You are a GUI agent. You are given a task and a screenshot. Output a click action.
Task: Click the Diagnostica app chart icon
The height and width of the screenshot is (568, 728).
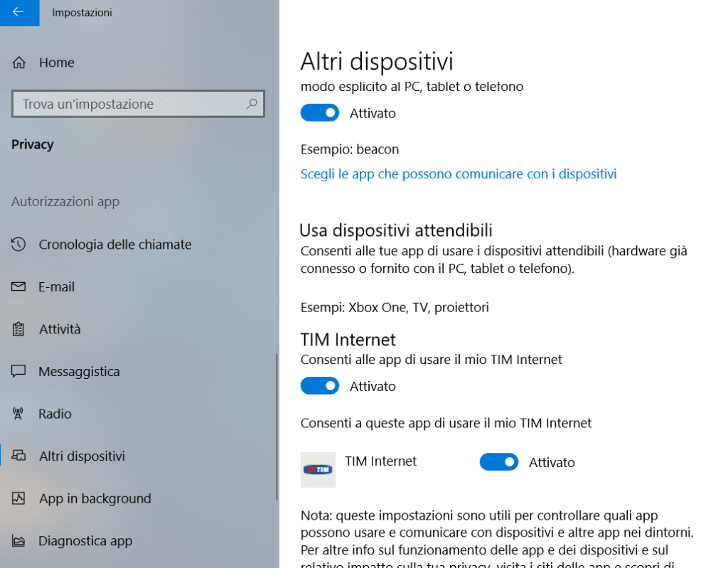[x=18, y=541]
